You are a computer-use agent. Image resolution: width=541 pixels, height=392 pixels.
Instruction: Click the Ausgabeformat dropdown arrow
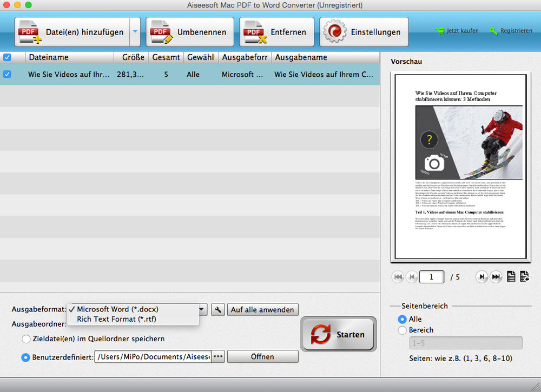click(x=202, y=309)
